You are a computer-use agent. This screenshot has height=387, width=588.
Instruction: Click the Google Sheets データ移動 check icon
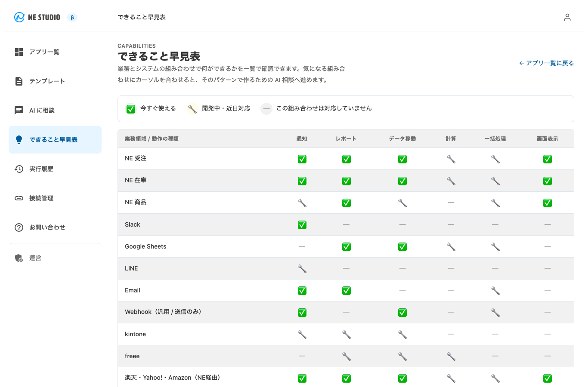[x=402, y=247]
